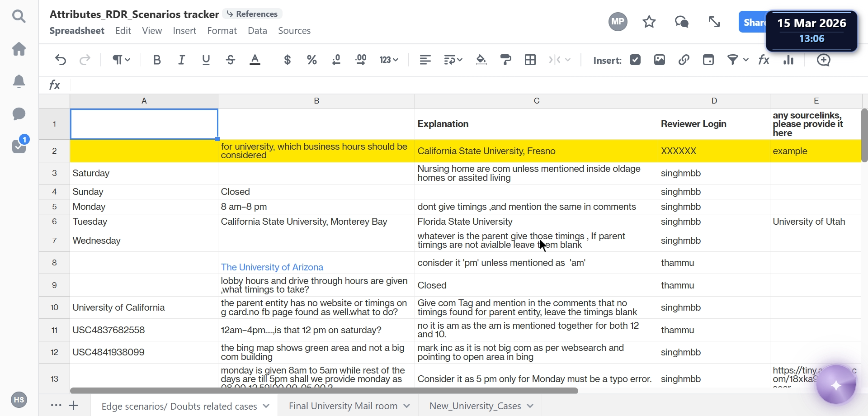Expand Edge scenarios tab options
Screen dimensions: 868x416
pos(266,406)
